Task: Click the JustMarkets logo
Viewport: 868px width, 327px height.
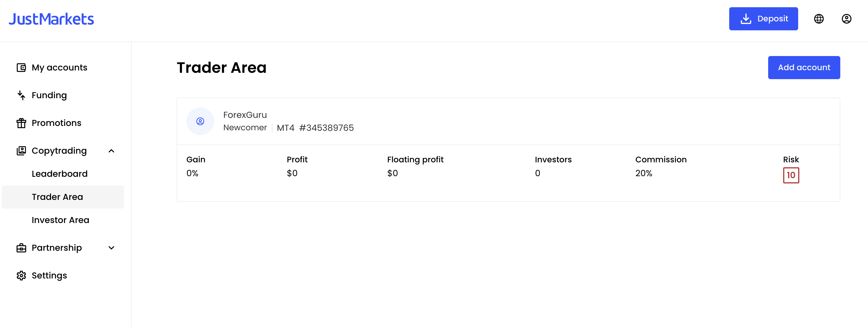Action: tap(51, 19)
